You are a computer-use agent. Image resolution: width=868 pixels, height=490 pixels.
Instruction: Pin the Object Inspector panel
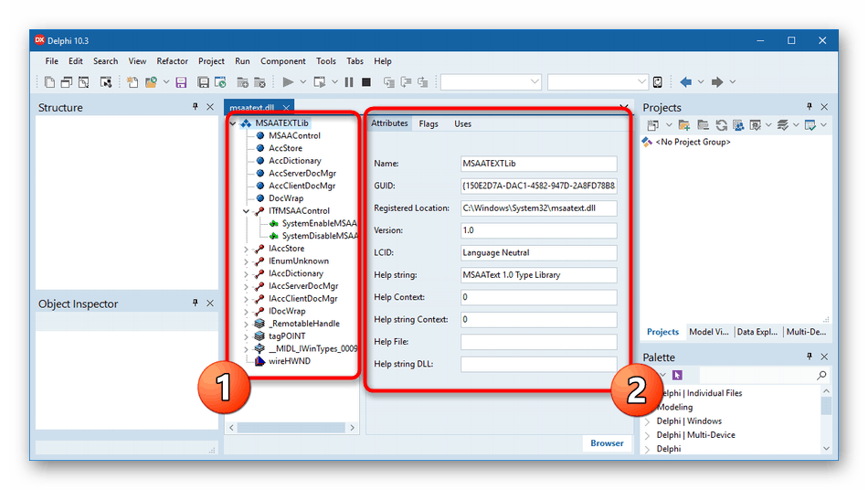195,303
